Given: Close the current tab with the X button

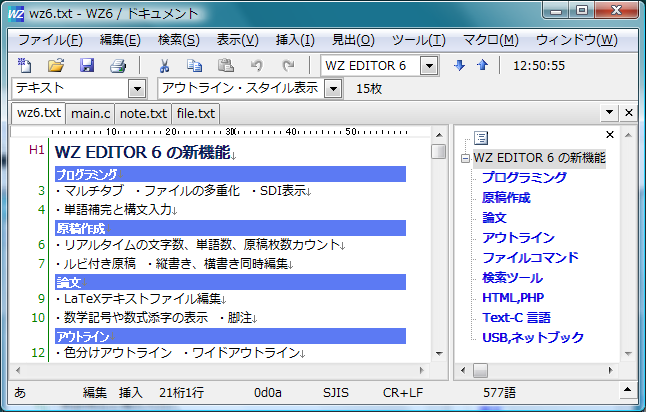Looking at the screenshot, I should pos(629,112).
